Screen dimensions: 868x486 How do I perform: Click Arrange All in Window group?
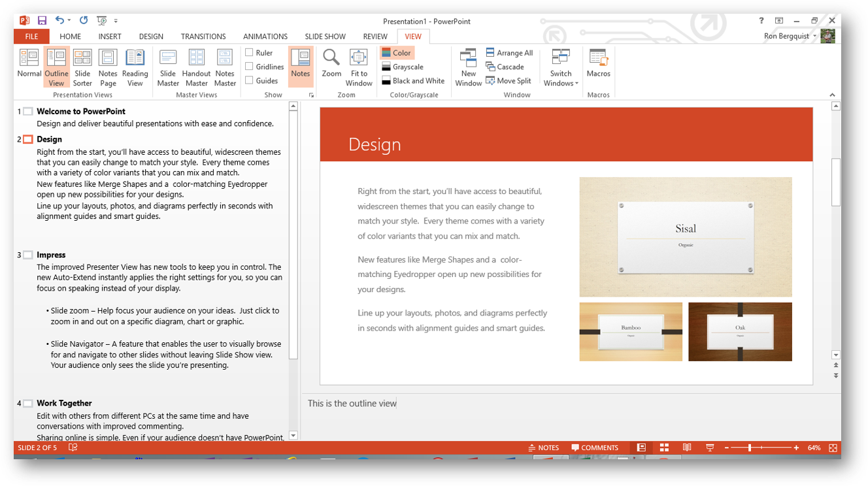[509, 53]
